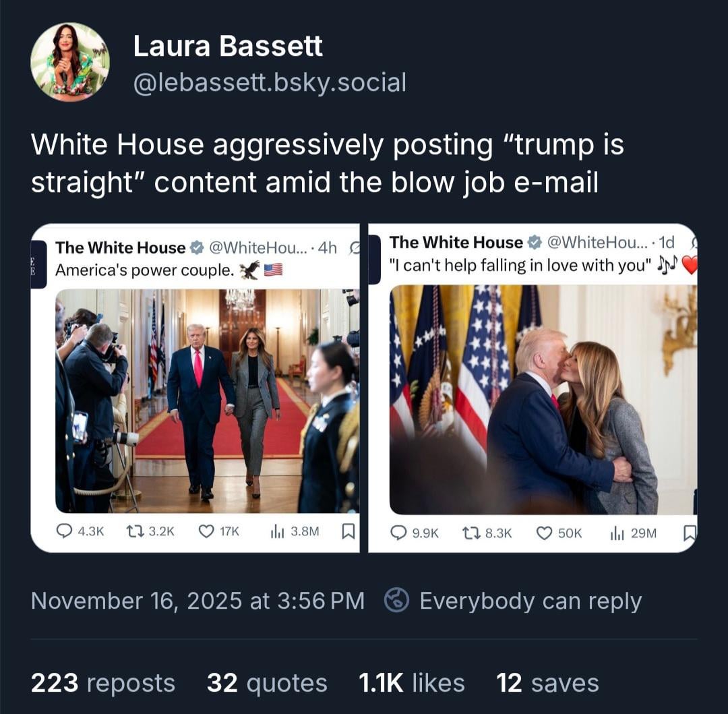This screenshot has height=714, width=728.
Task: Open the red carpet walking photo
Action: (207, 400)
